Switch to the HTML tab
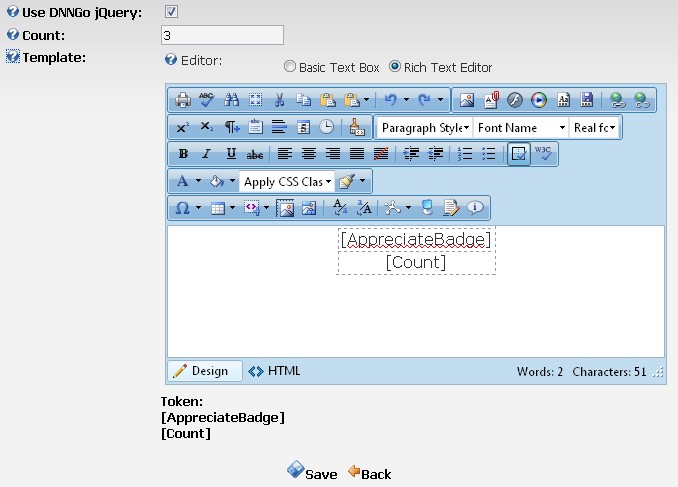This screenshot has width=678, height=487. point(274,371)
